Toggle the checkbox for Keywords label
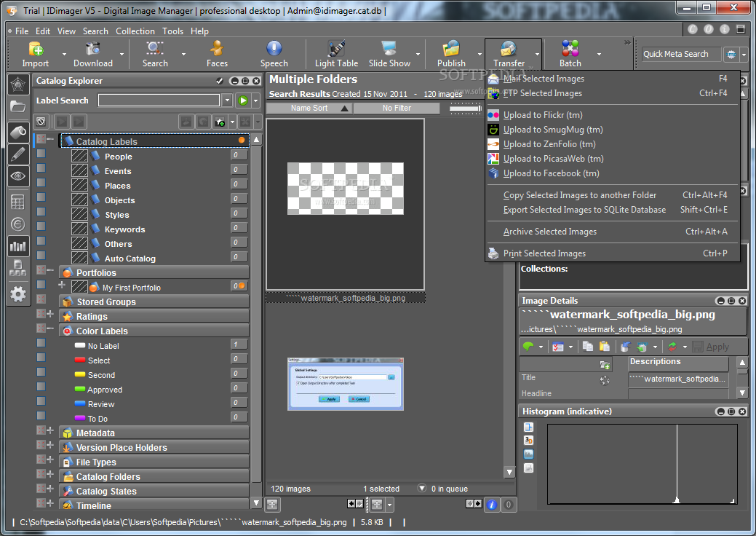The image size is (756, 536). point(41,226)
